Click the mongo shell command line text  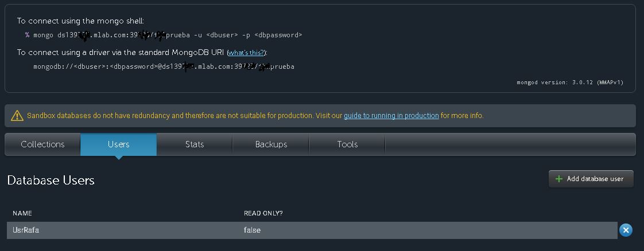point(164,36)
